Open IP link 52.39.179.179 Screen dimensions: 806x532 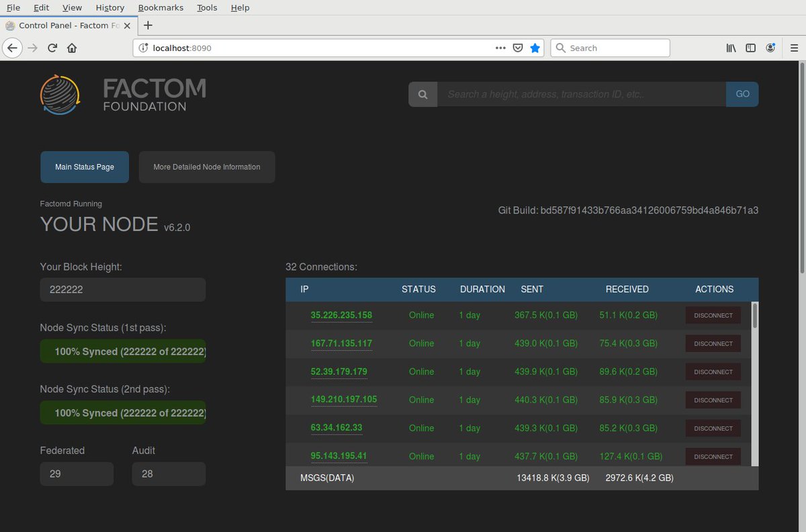(x=339, y=371)
